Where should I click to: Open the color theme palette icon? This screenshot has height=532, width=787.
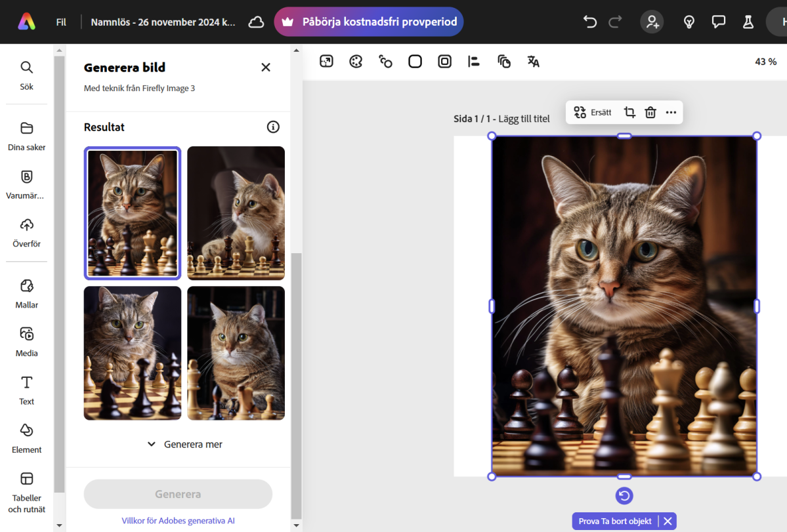[x=356, y=62]
